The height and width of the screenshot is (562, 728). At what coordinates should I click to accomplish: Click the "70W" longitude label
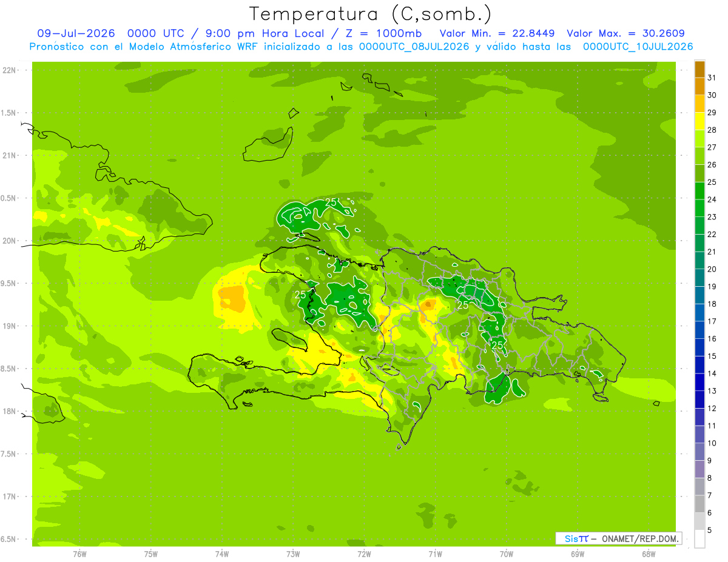coord(507,554)
